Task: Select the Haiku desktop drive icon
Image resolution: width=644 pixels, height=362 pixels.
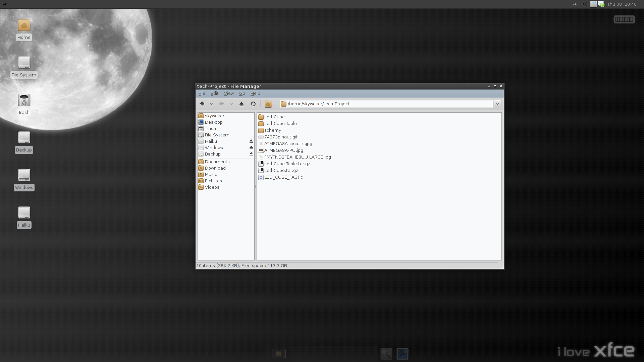Action: 24,218
